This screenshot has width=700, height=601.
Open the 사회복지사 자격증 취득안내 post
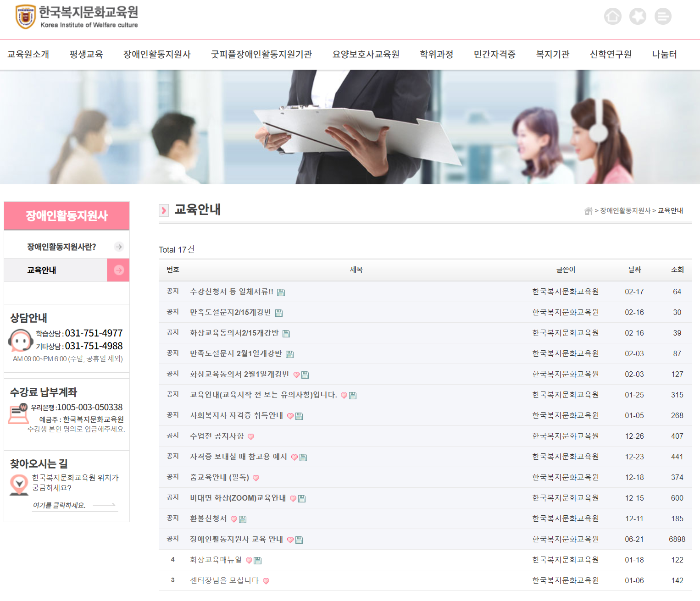pyautogui.click(x=237, y=415)
